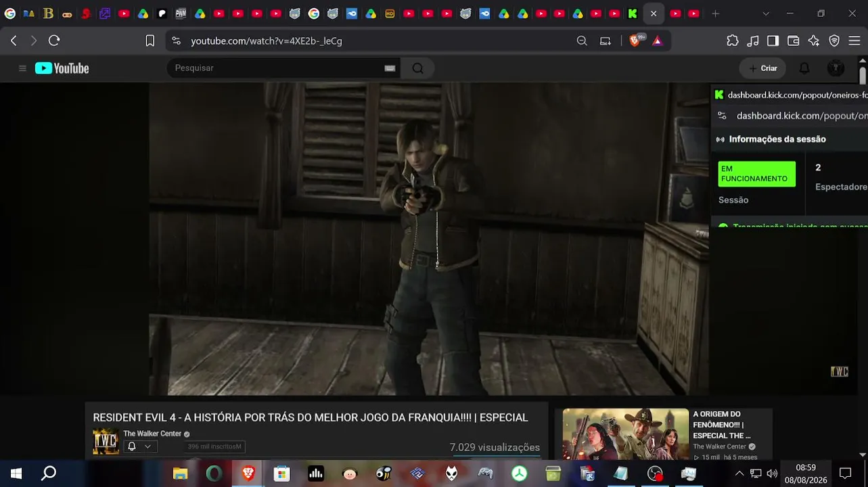Show hidden system tray icons

(739, 473)
